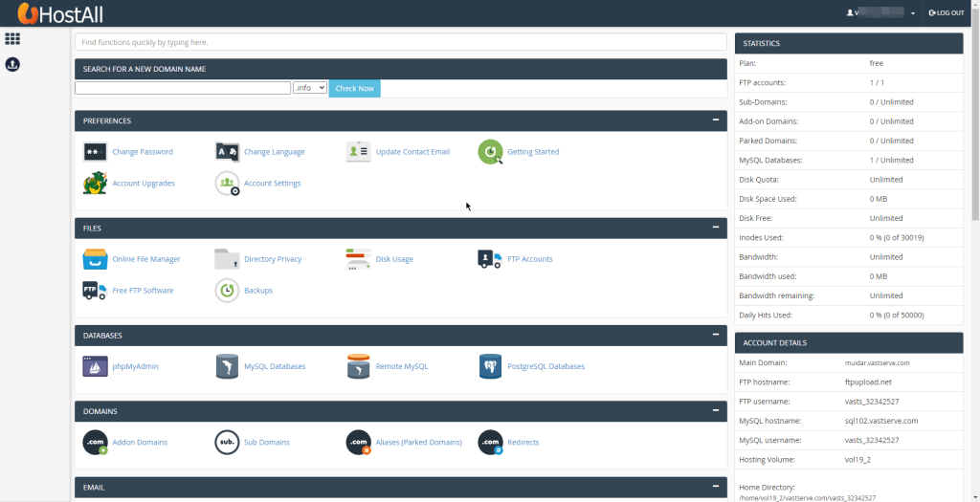Click the Log Out link
Image resolution: width=980 pixels, height=502 pixels.
coord(946,13)
